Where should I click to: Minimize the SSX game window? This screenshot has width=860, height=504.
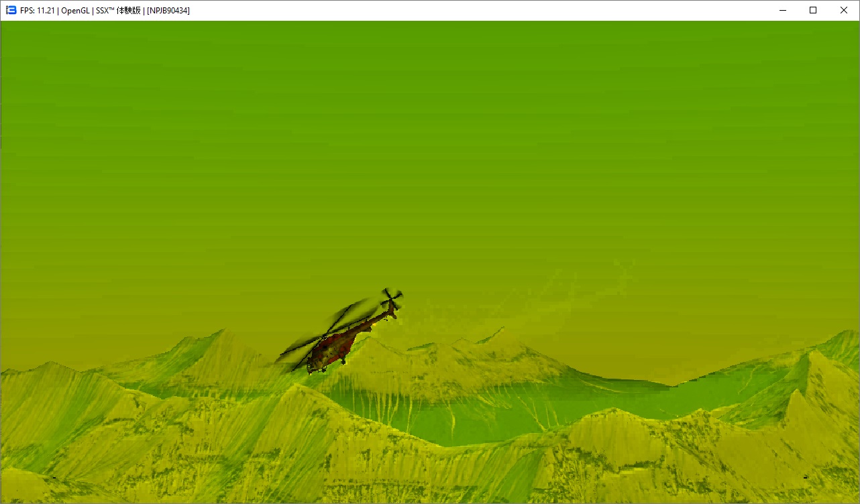(x=782, y=10)
